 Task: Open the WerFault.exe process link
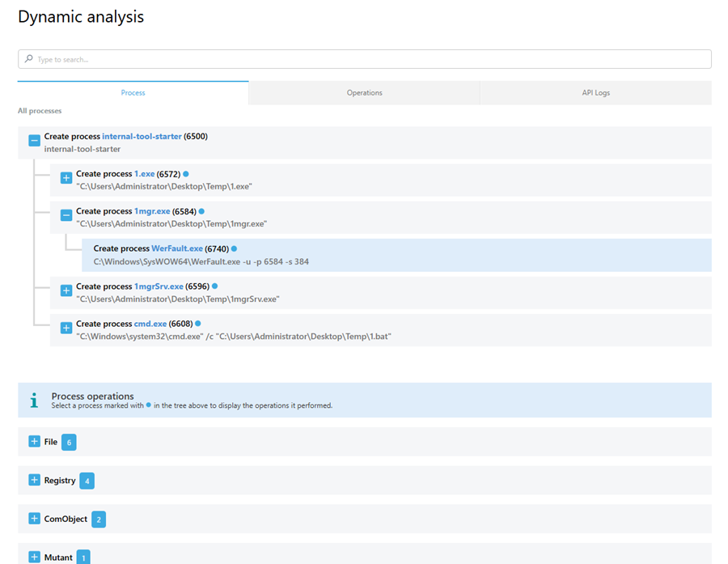pyautogui.click(x=176, y=248)
